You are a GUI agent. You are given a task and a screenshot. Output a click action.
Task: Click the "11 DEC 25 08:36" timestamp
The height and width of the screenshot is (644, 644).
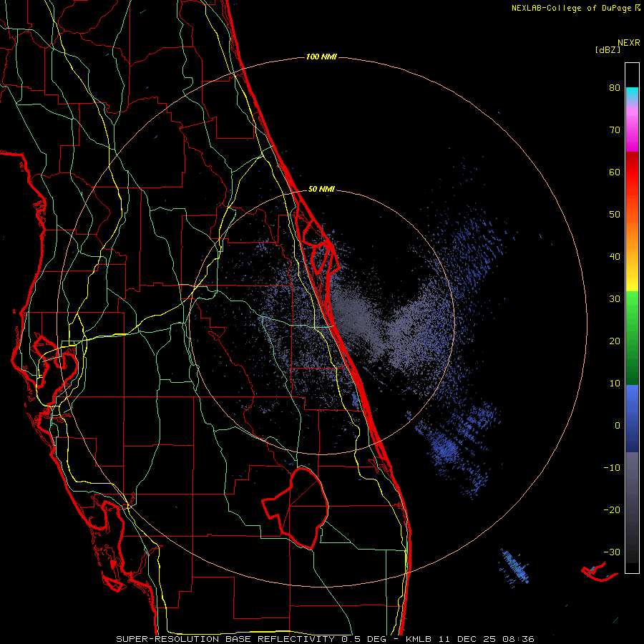[487, 639]
